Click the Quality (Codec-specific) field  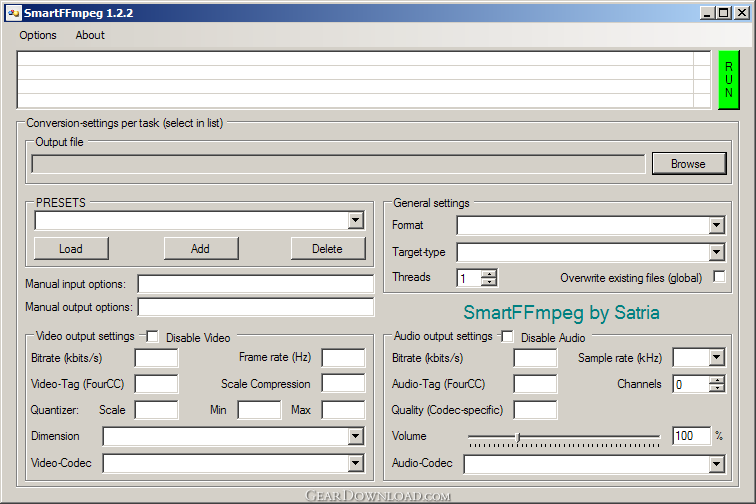click(535, 410)
